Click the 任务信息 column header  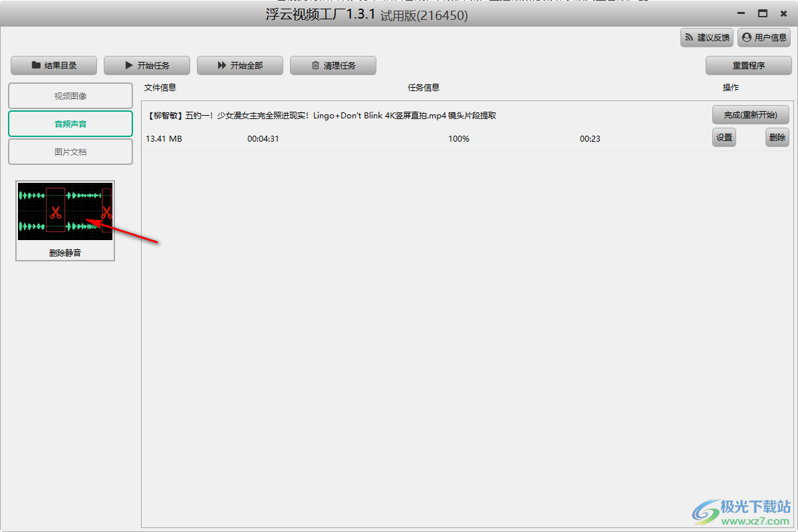point(424,88)
